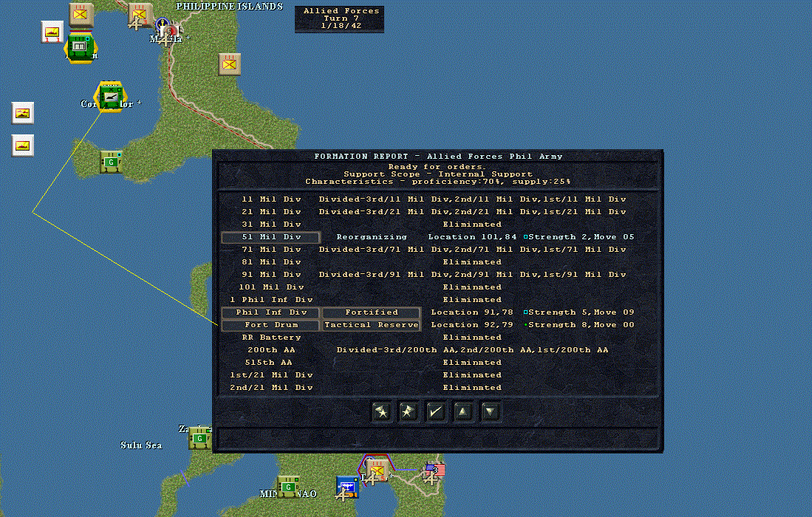Image resolution: width=812 pixels, height=517 pixels.
Task: Select the tan infantry unit above the Bataan headquarters
Action: click(81, 15)
